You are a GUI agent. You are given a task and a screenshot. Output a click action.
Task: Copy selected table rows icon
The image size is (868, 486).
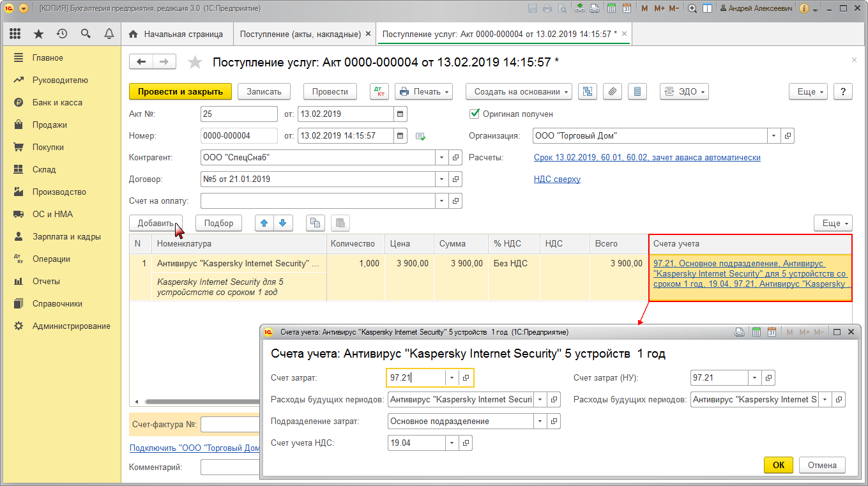pyautogui.click(x=315, y=223)
